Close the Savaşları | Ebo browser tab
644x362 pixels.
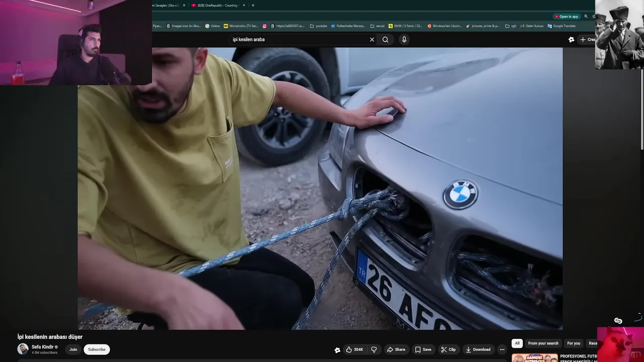tap(184, 5)
